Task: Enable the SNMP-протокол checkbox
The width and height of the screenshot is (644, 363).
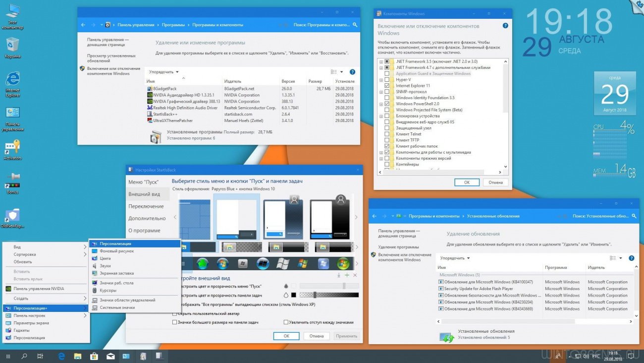Action: coord(387,92)
